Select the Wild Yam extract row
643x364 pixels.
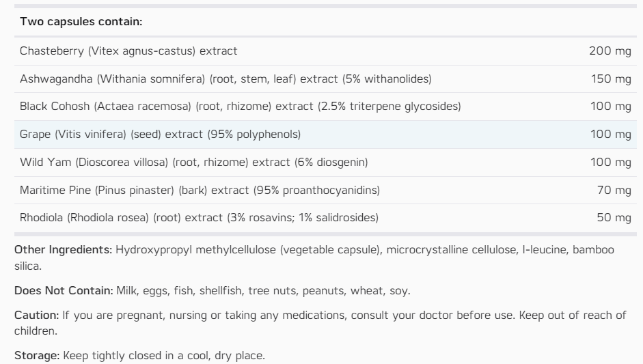point(325,163)
